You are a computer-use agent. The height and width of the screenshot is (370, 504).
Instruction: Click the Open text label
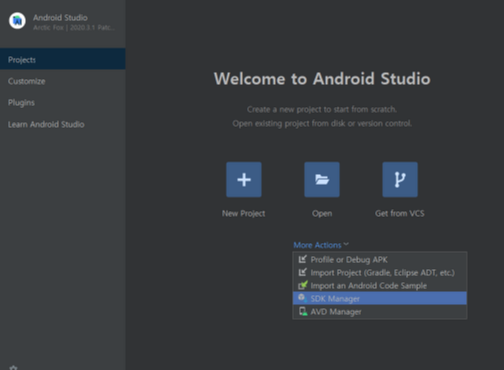322,213
